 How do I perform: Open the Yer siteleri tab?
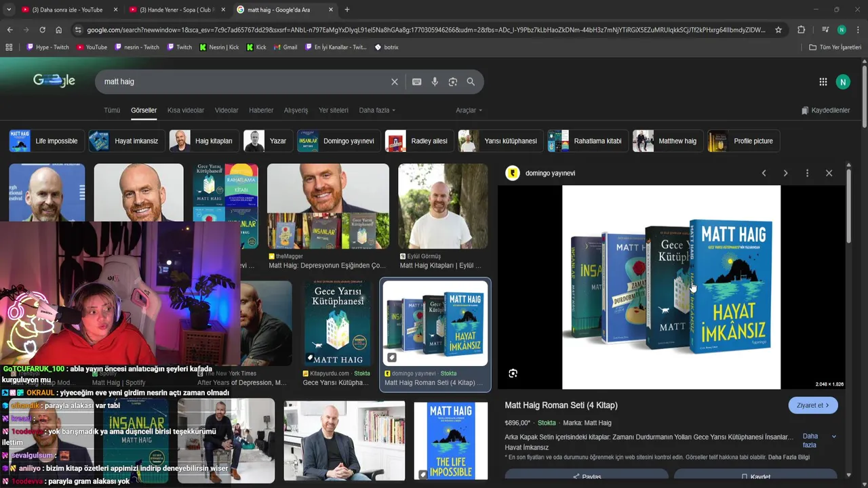[x=334, y=110]
